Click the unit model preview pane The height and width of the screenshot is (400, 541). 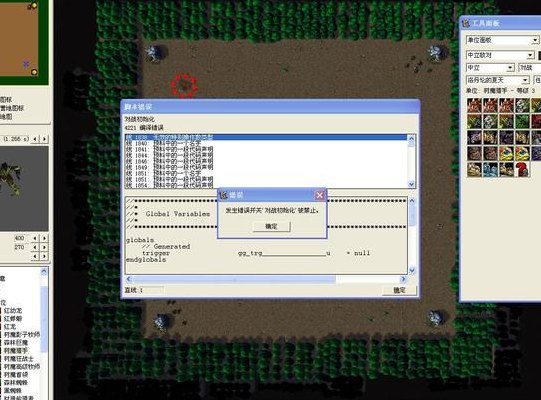pos(23,188)
